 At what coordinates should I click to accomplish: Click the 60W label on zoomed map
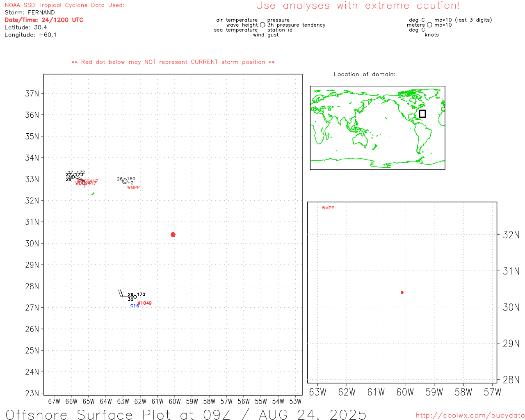click(x=405, y=393)
